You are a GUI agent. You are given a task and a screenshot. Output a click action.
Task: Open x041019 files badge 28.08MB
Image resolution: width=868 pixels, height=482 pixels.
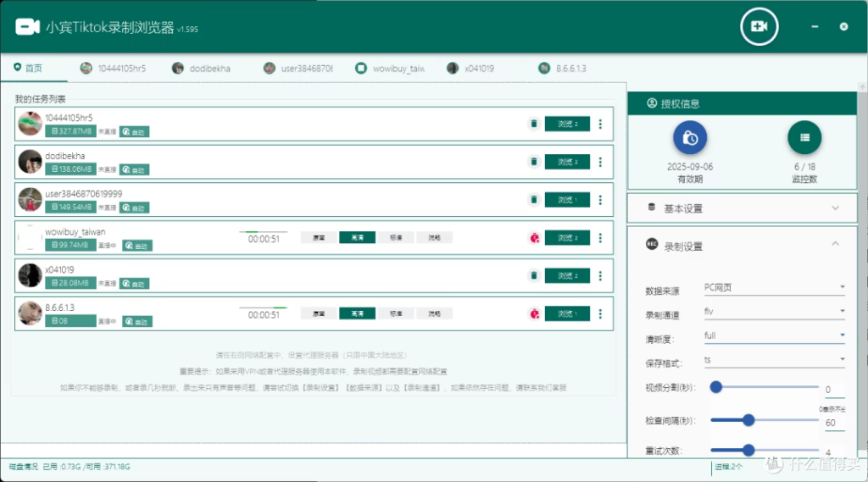(x=71, y=283)
